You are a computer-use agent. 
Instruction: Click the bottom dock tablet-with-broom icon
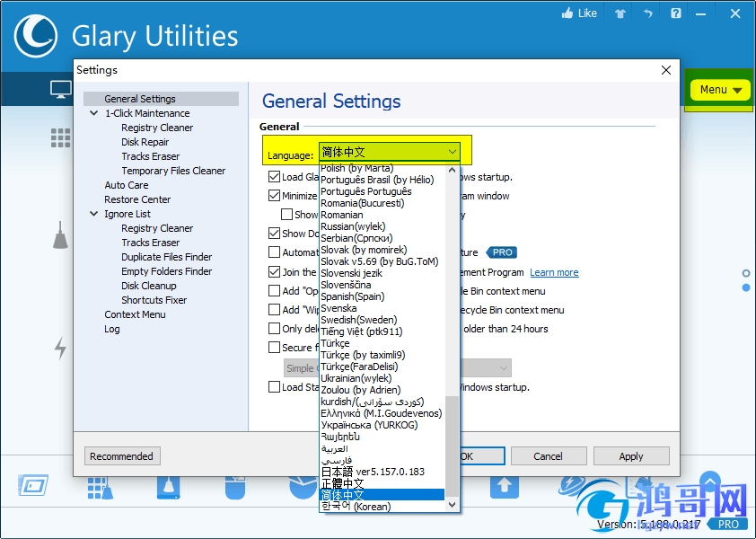(x=168, y=488)
